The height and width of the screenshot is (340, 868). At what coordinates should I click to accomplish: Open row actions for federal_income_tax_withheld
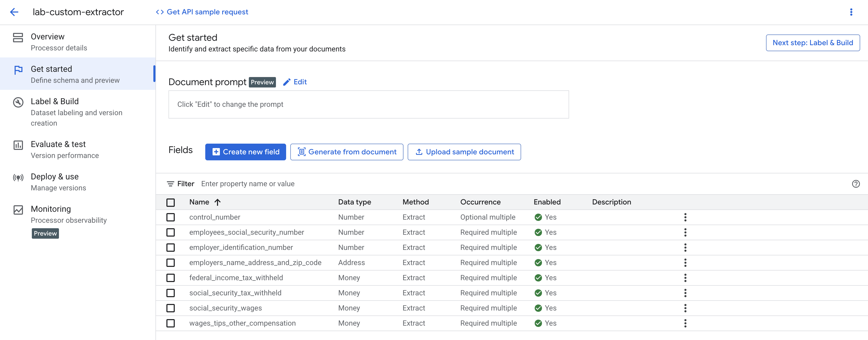tap(685, 278)
